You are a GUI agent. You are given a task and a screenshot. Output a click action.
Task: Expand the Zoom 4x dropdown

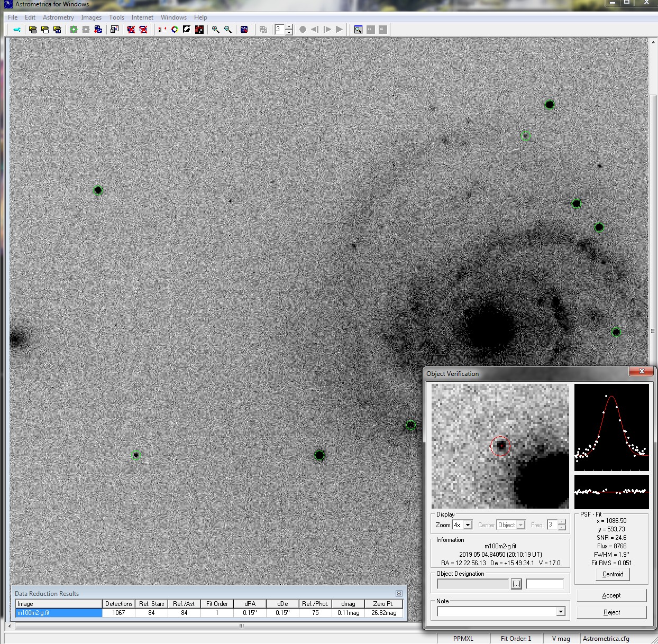coord(468,525)
